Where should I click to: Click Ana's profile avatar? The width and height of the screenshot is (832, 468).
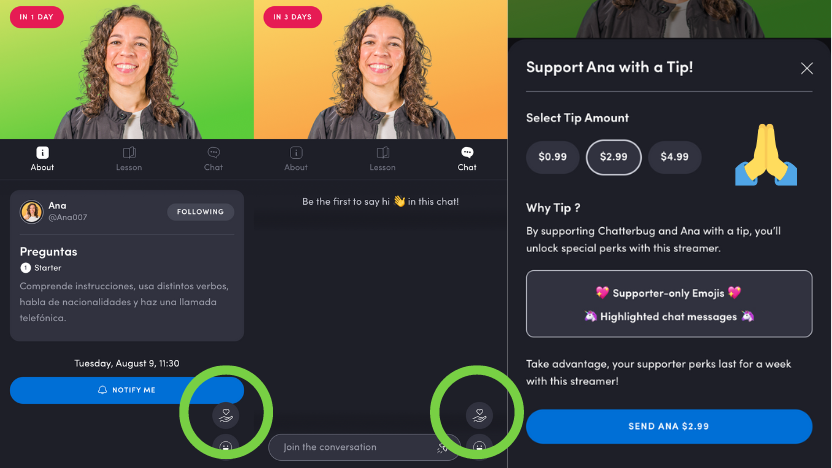(31, 212)
